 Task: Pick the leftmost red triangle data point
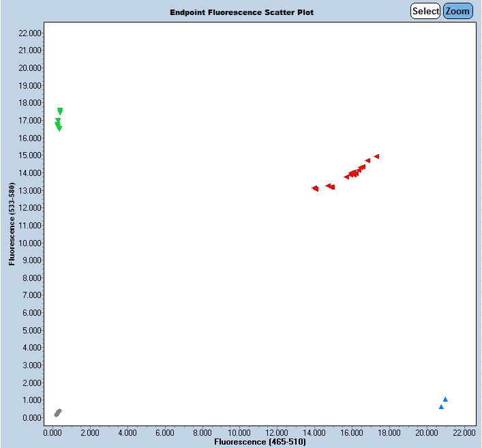pos(314,188)
